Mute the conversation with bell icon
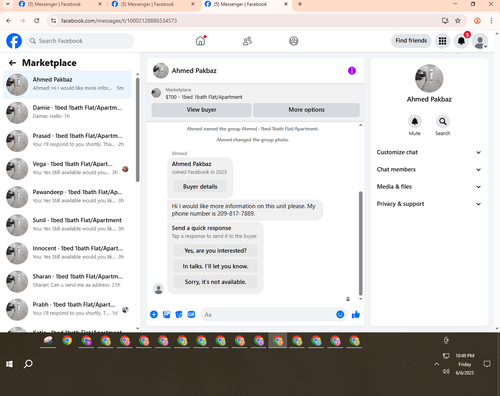Screen dimensions: 500x396 click(x=415, y=121)
